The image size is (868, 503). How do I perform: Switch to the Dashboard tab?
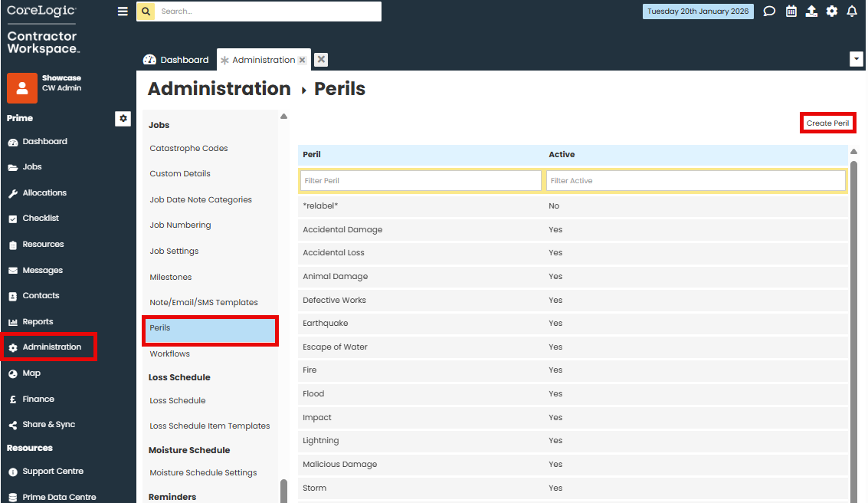pyautogui.click(x=176, y=60)
